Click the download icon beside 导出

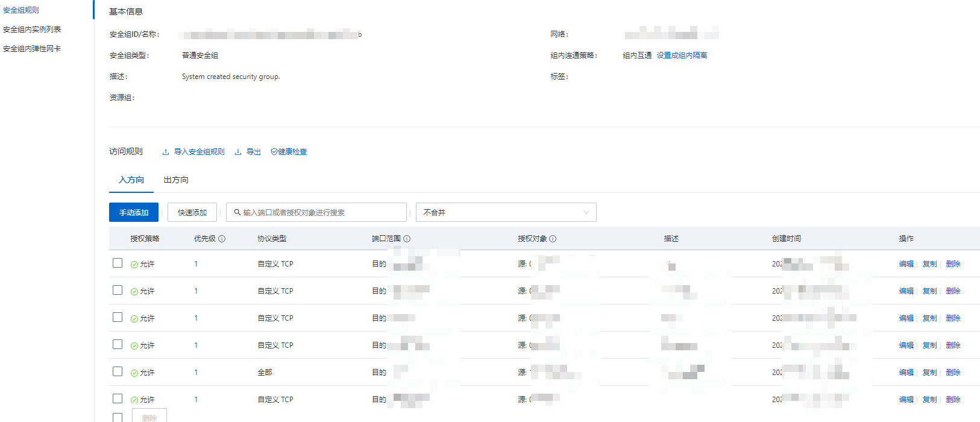coord(238,152)
